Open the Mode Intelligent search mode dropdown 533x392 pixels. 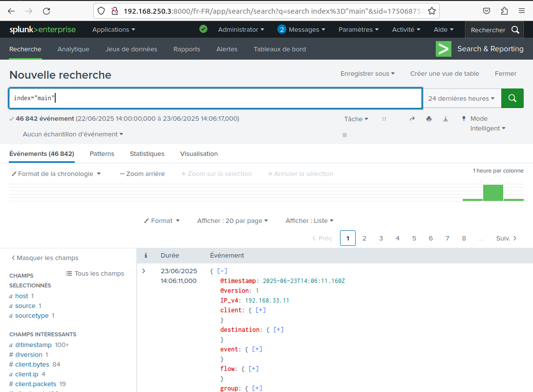(488, 123)
